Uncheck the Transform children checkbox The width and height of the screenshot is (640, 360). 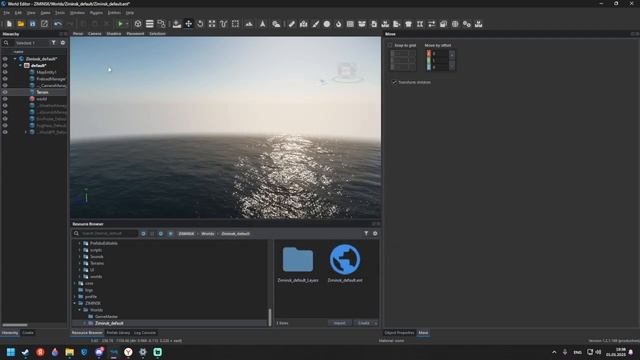394,82
